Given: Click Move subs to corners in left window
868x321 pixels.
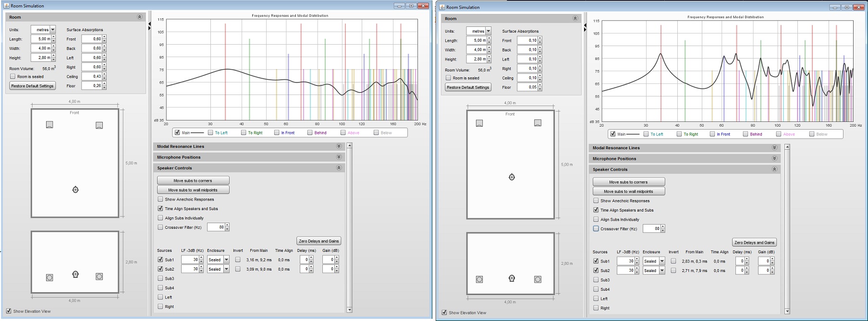Looking at the screenshot, I should tap(193, 180).
